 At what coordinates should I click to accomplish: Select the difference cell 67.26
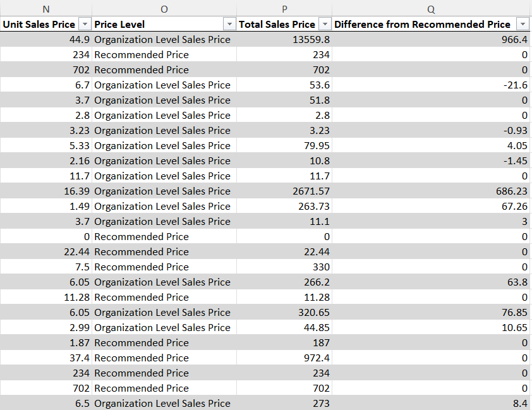[431, 206]
